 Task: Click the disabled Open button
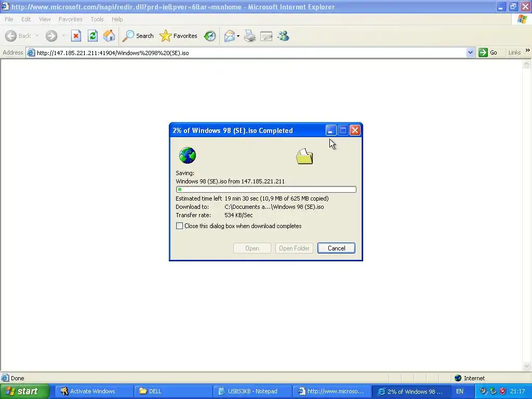pos(252,248)
